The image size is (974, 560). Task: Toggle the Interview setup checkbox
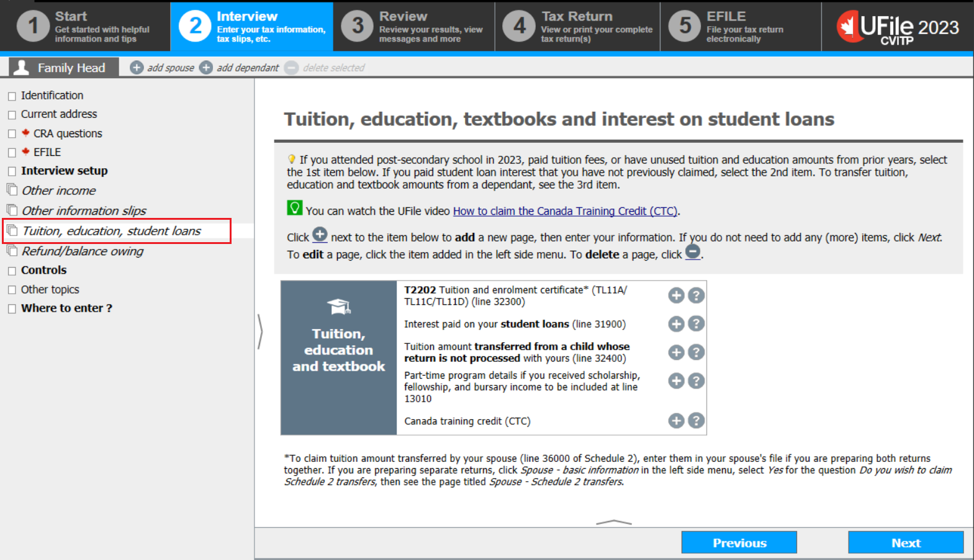click(12, 171)
